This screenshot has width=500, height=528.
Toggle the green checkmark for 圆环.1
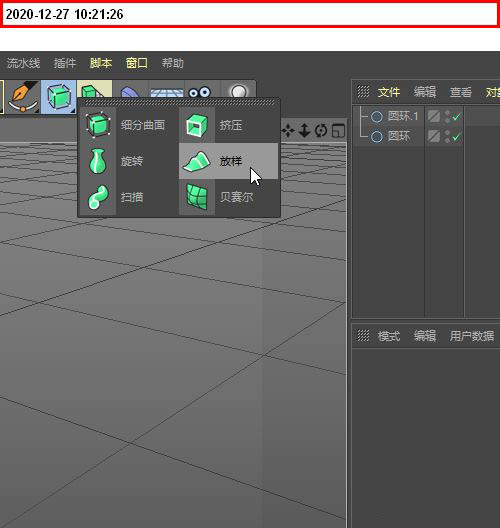pyautogui.click(x=457, y=117)
